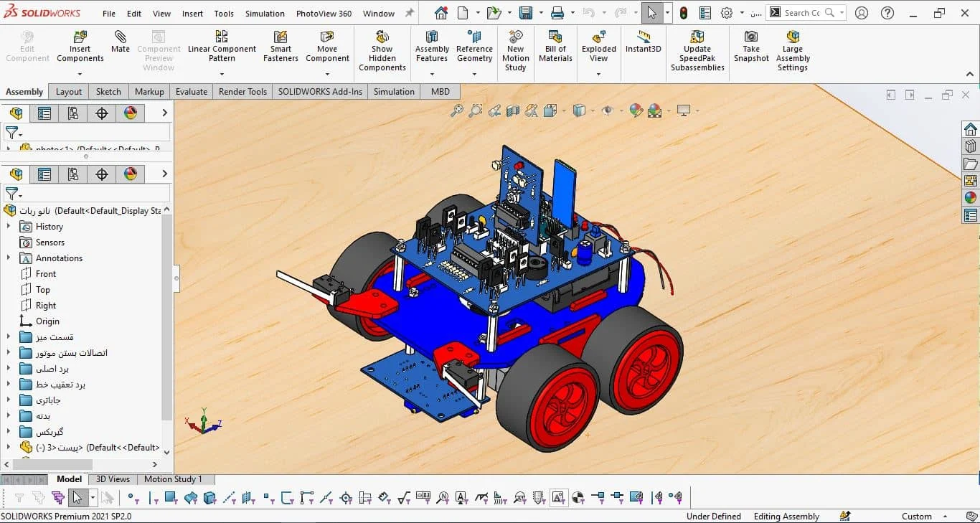
Task: Click the Editing Assembly status text
Action: (x=786, y=516)
